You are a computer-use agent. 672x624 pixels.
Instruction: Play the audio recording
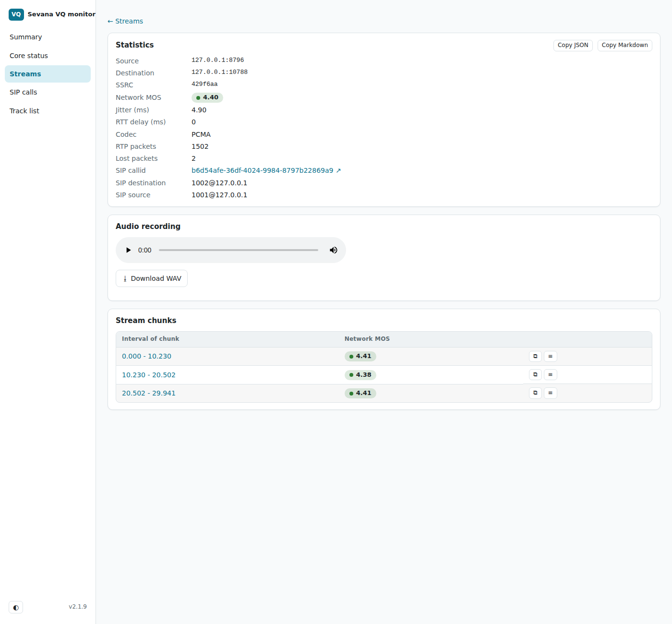(x=128, y=250)
